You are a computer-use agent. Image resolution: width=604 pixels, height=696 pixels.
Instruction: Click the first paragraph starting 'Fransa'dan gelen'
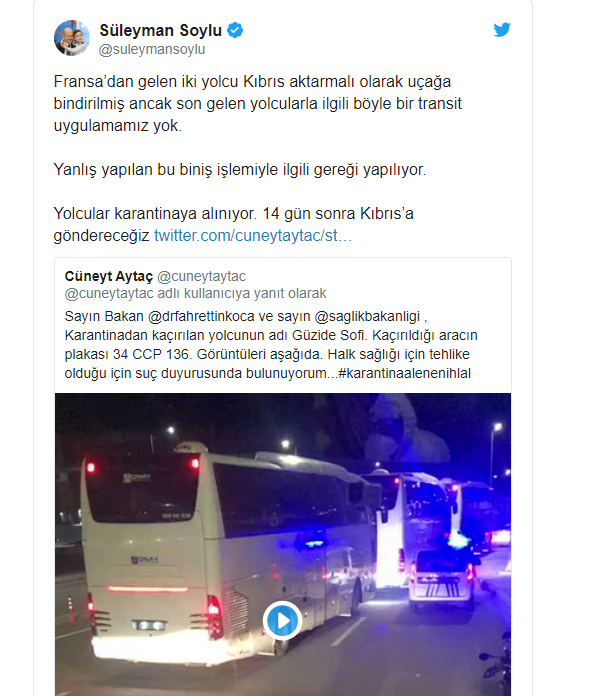257,103
